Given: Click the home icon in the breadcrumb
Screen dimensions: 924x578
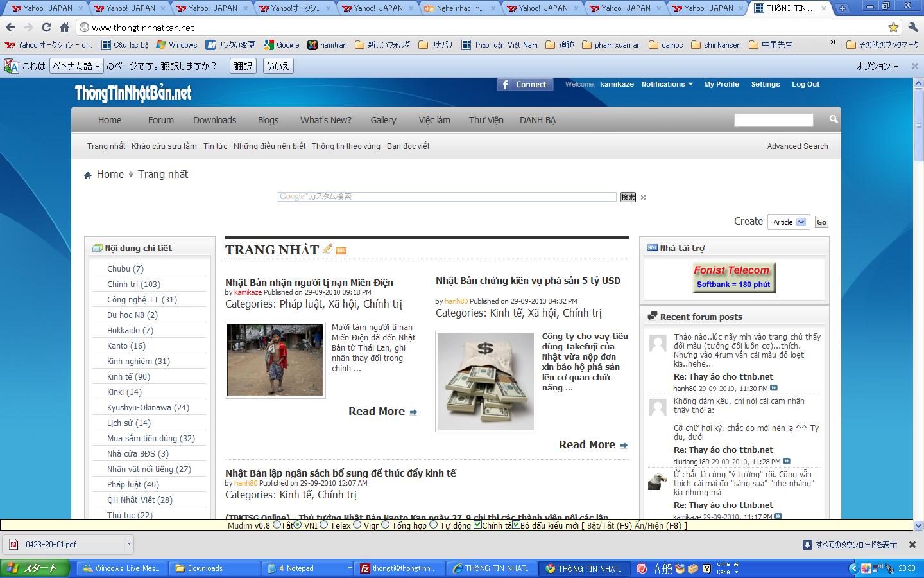Looking at the screenshot, I should [88, 175].
